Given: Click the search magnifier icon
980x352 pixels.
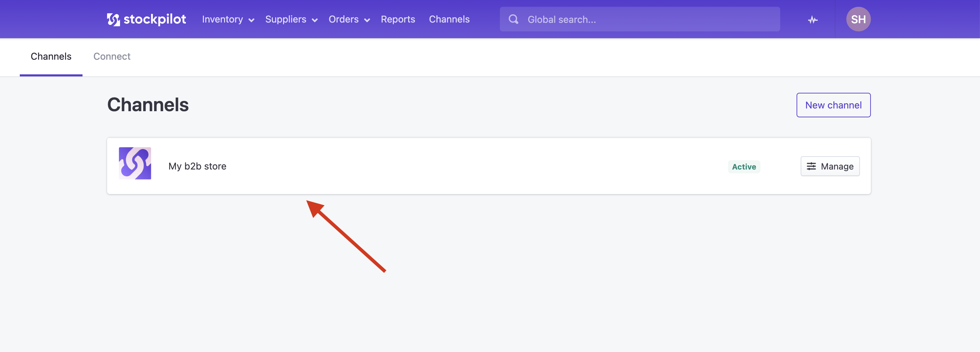Looking at the screenshot, I should pyautogui.click(x=514, y=19).
